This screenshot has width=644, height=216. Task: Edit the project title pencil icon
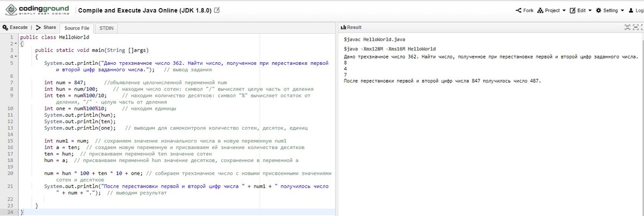click(217, 10)
